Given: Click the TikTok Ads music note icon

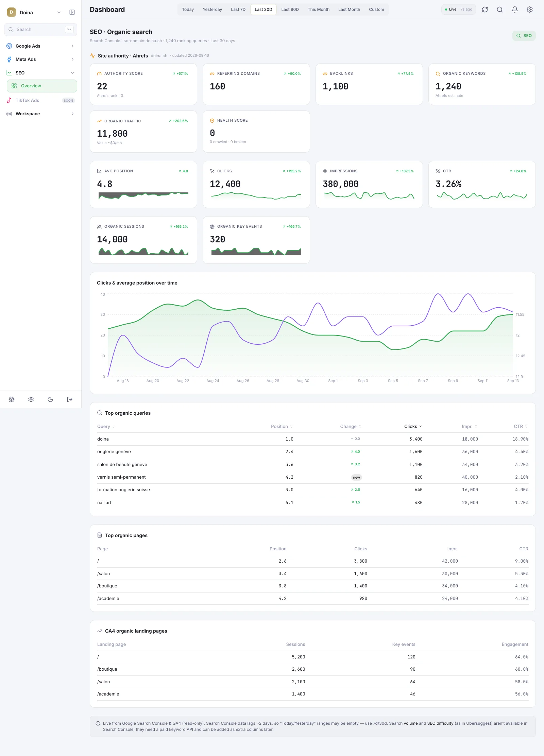Looking at the screenshot, I should coord(9,100).
